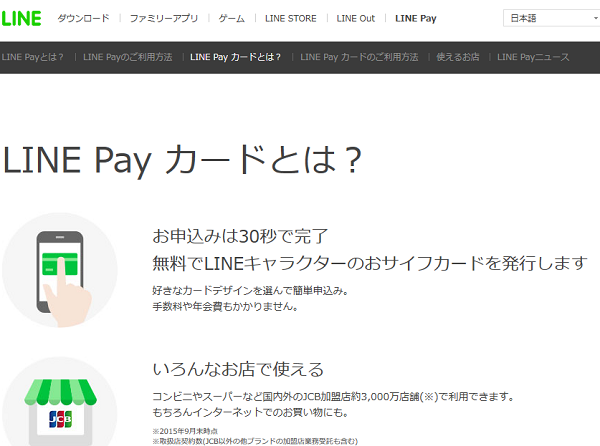The height and width of the screenshot is (446, 600).
Task: Select LINE Pay in the top navigation
Action: pos(416,18)
